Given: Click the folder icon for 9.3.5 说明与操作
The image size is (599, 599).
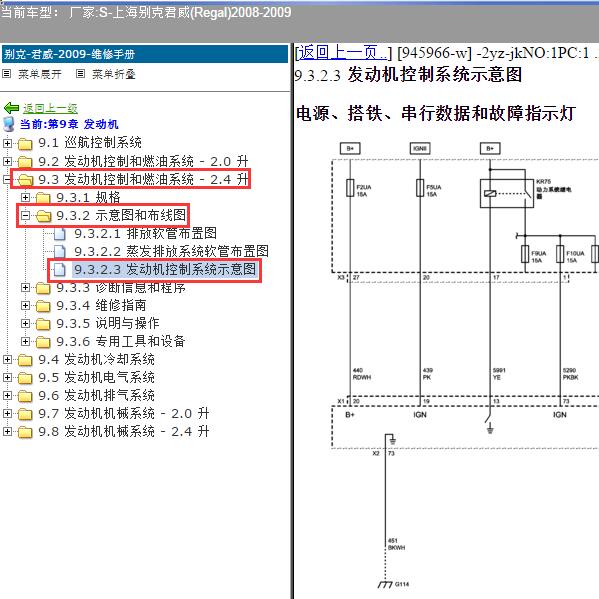Looking at the screenshot, I should [43, 324].
